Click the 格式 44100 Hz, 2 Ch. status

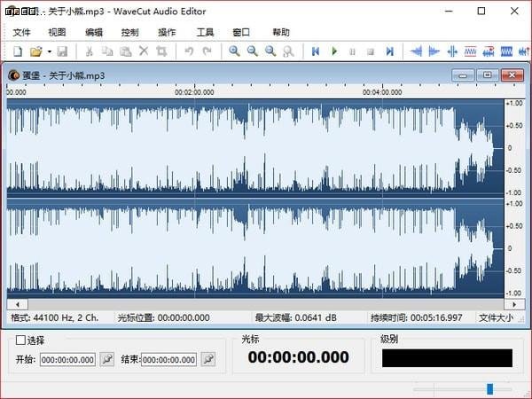[54, 318]
